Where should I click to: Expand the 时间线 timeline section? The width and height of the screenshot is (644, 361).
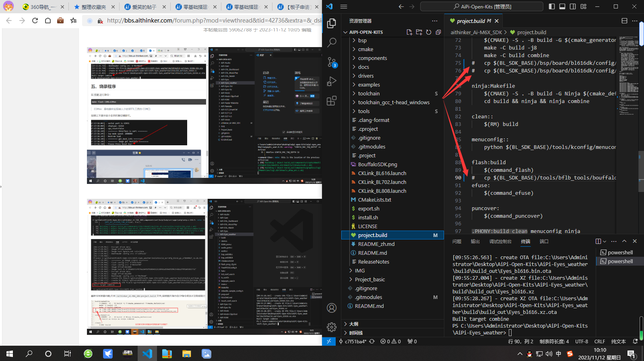392,333
